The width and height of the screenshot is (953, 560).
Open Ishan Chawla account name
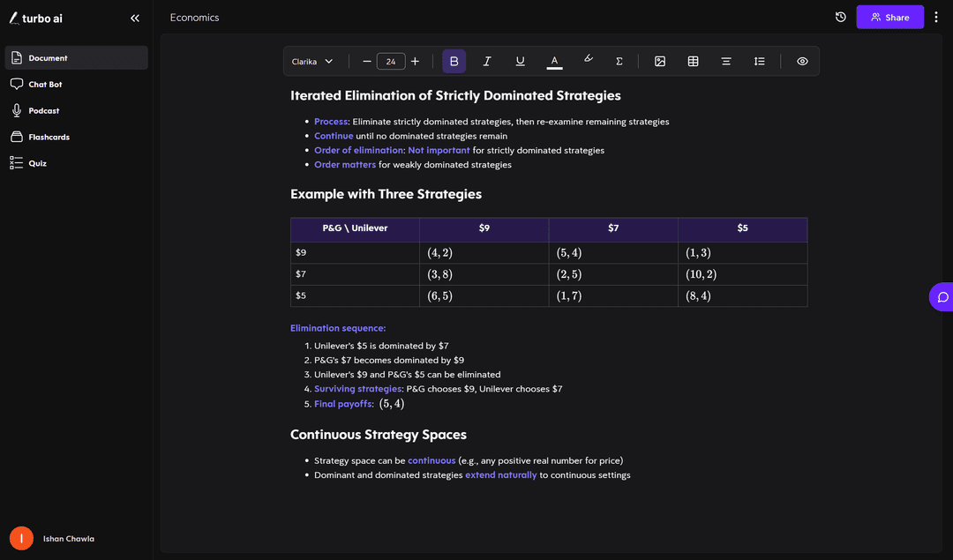click(x=69, y=539)
